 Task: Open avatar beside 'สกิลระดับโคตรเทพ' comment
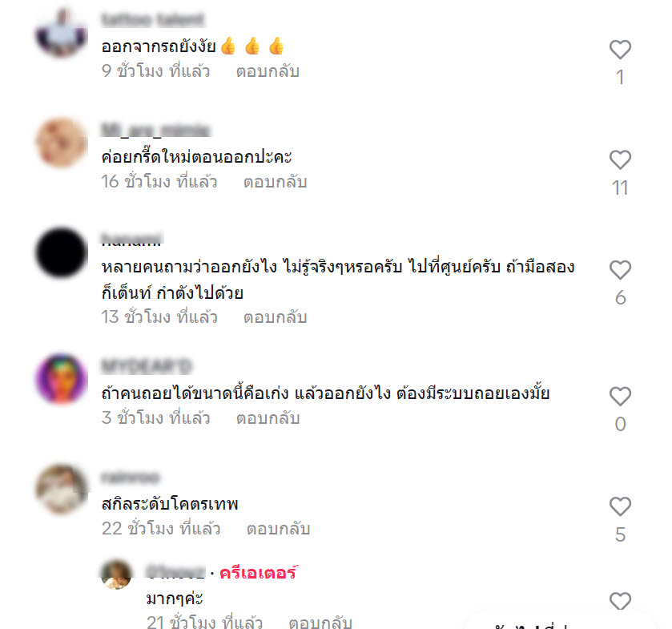pyautogui.click(x=62, y=490)
